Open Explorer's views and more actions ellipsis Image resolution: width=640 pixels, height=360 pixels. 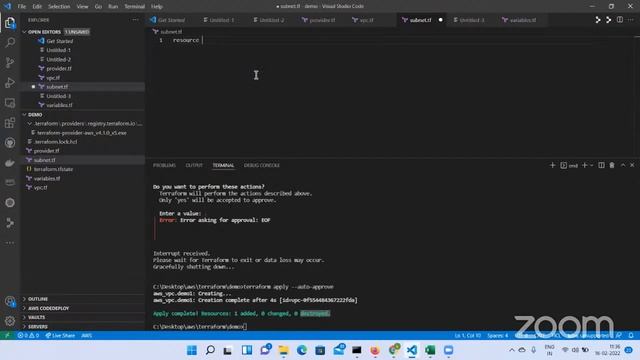click(135, 20)
